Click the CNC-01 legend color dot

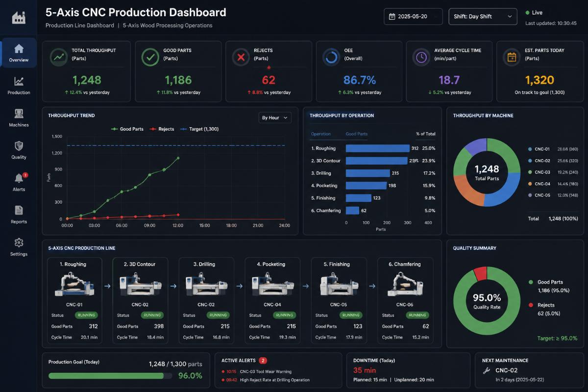point(530,148)
